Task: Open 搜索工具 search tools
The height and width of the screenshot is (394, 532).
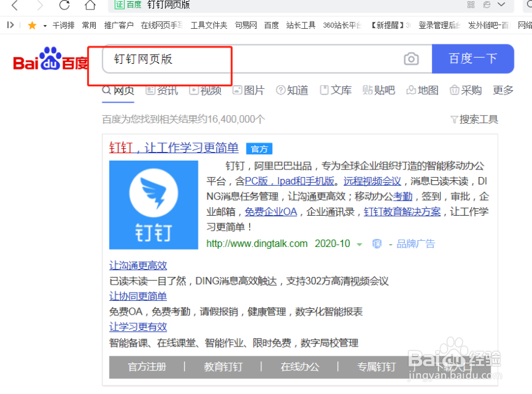Action: (478, 119)
